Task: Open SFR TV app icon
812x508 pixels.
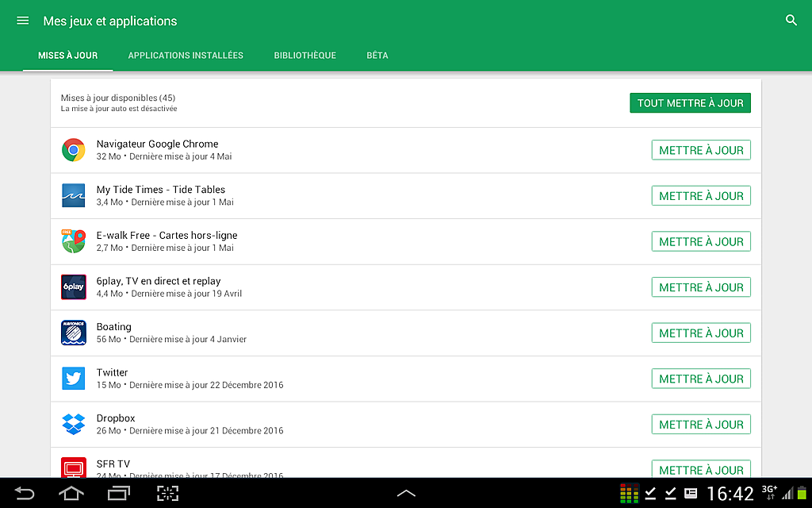Action: (x=74, y=467)
